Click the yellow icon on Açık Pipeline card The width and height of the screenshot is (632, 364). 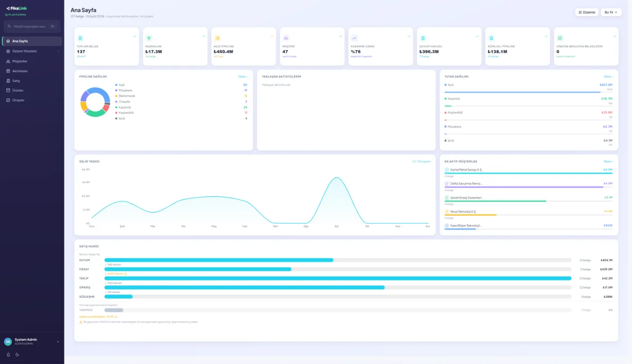tap(217, 38)
